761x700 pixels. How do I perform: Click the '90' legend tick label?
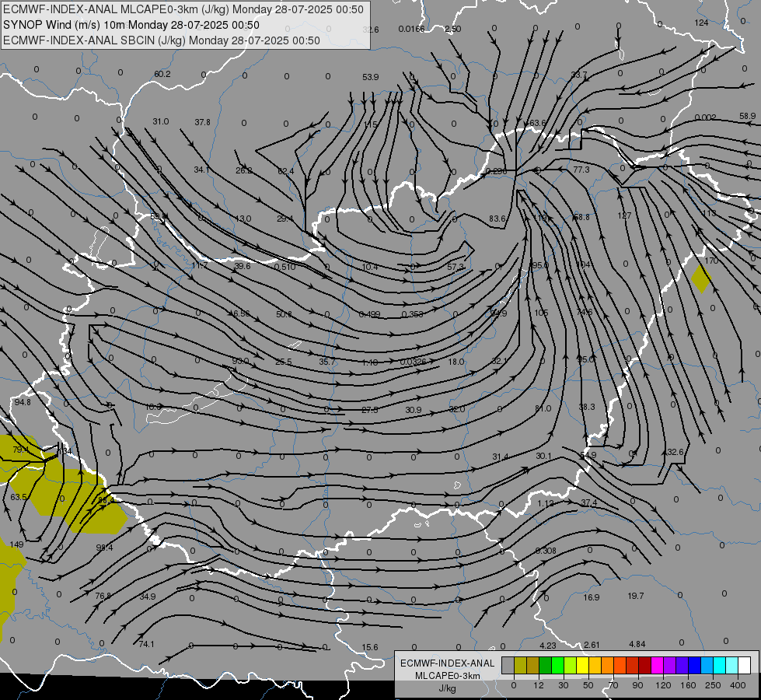637,685
